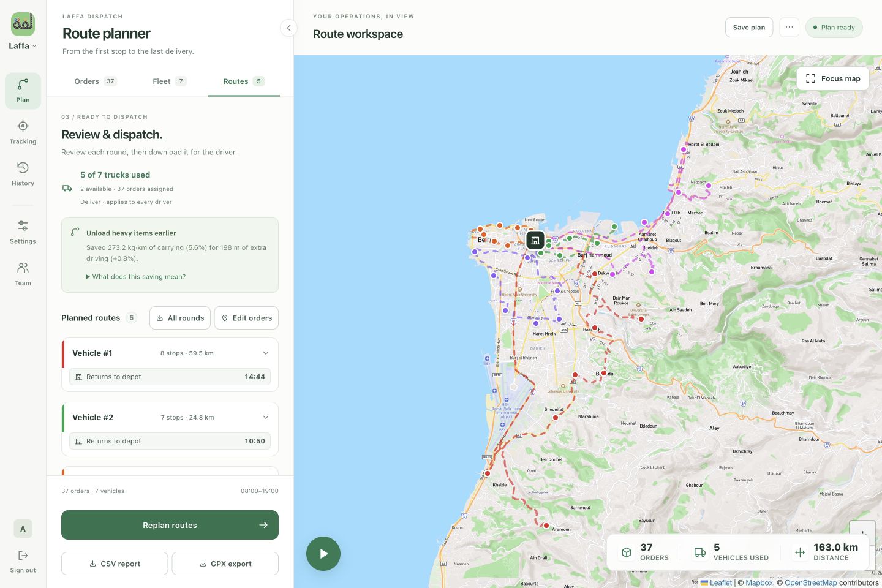Click the Focus map button
The width and height of the screenshot is (882, 588).
833,78
